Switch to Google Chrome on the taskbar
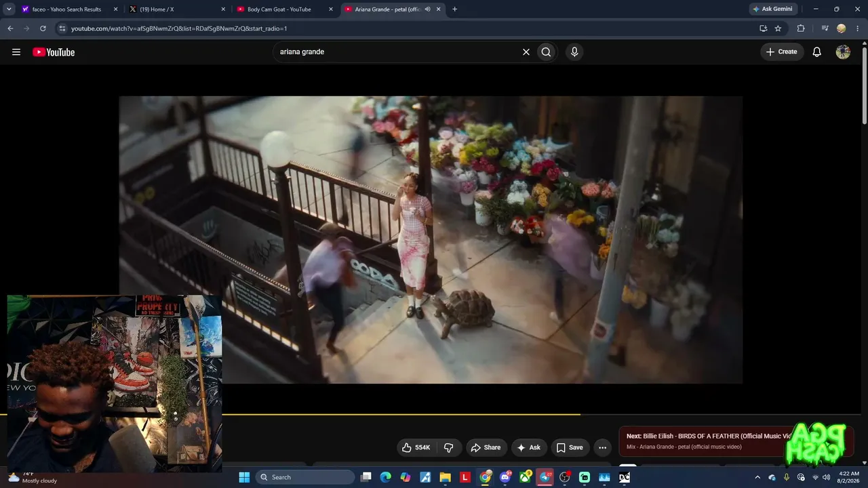868x488 pixels. [486, 477]
